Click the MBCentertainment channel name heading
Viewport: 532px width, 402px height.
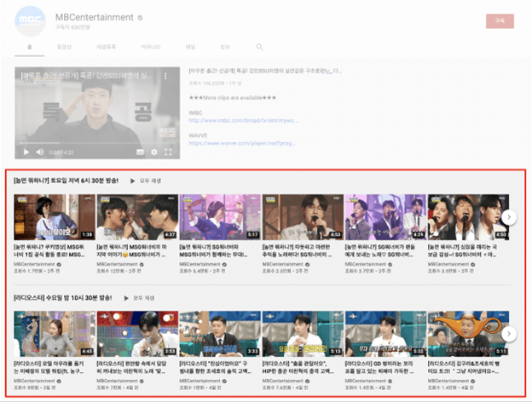coord(95,17)
